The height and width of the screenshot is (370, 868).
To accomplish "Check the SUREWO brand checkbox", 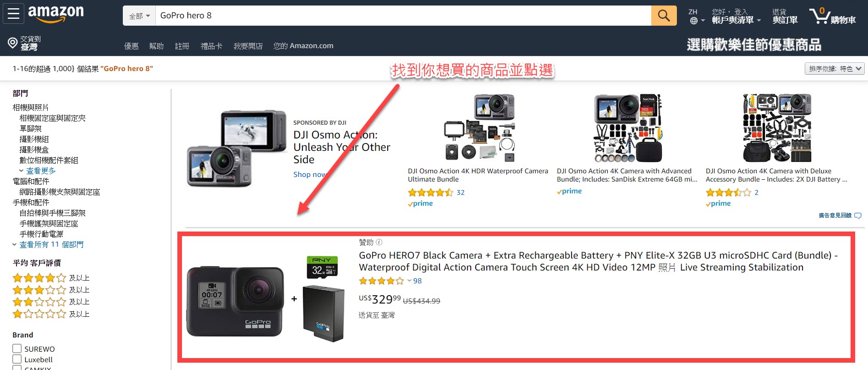I will 17,349.
